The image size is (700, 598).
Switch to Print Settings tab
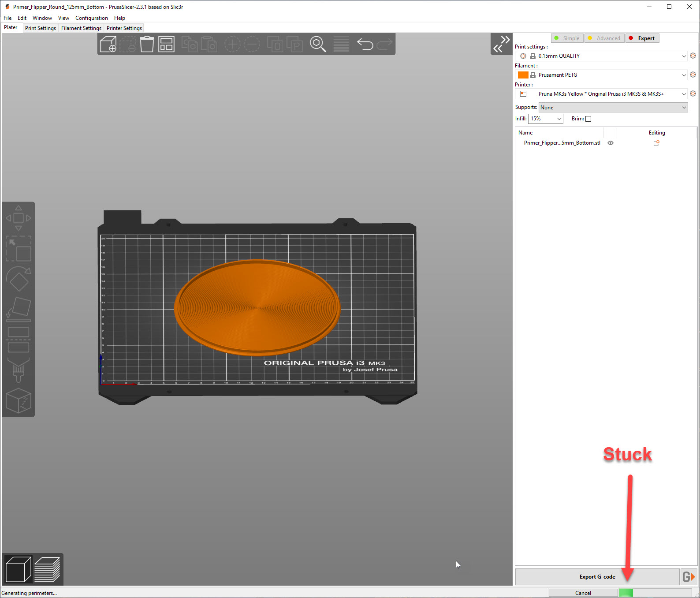(x=41, y=28)
